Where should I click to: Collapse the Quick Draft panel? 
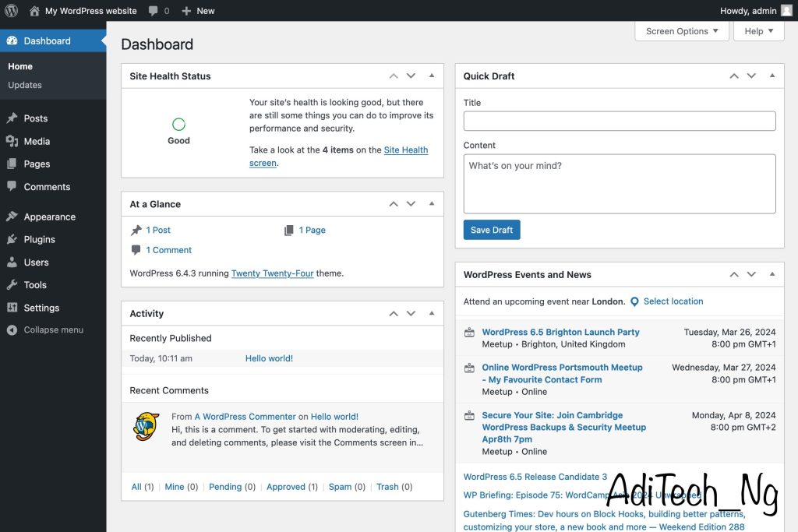click(x=772, y=76)
